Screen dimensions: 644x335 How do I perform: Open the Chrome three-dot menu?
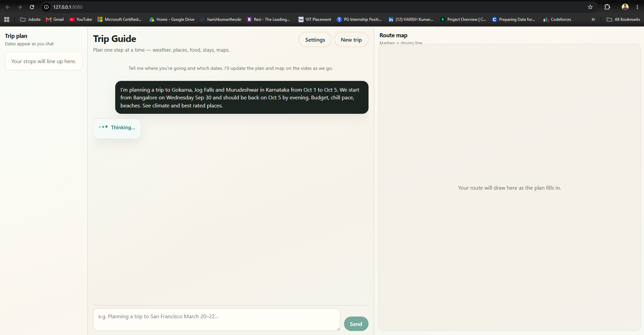tap(637, 7)
